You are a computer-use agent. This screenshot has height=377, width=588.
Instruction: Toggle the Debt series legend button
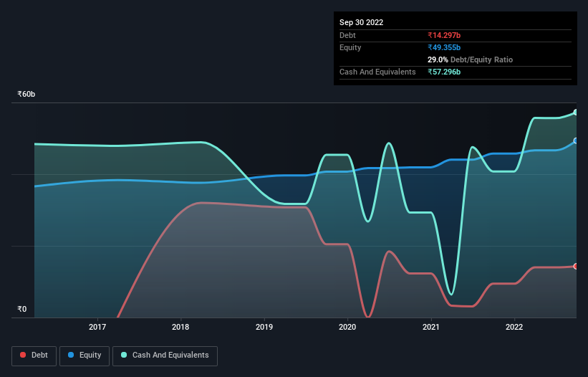click(34, 355)
